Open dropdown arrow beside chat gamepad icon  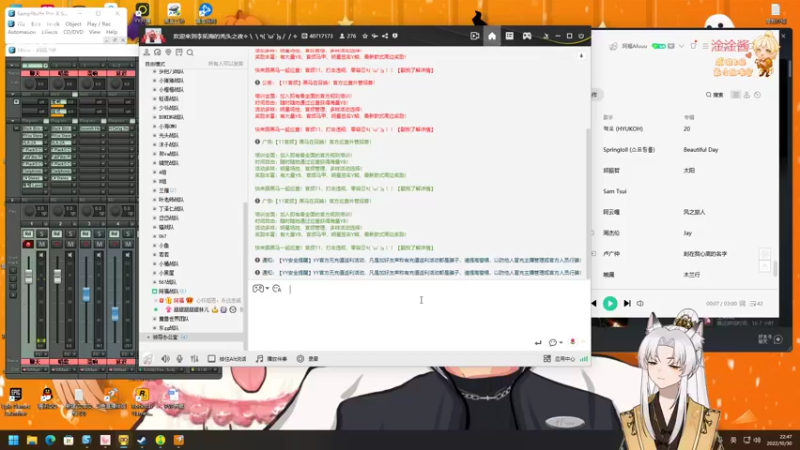[x=267, y=289]
